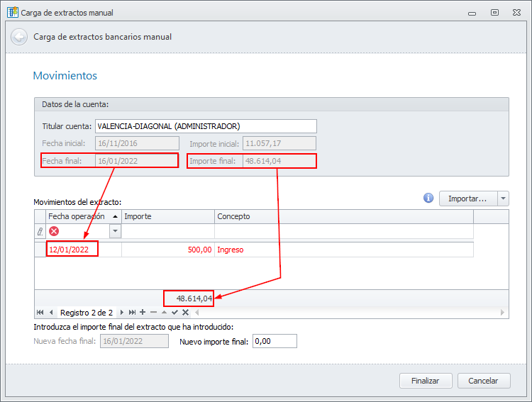This screenshot has height=402, width=532.
Task: Go to next record in navigator
Action: pos(121,312)
